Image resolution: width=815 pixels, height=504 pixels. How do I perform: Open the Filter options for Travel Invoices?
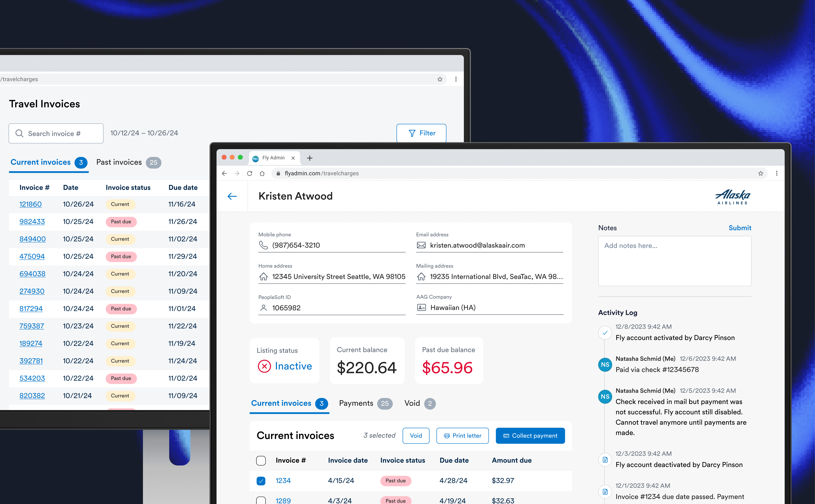pyautogui.click(x=421, y=133)
